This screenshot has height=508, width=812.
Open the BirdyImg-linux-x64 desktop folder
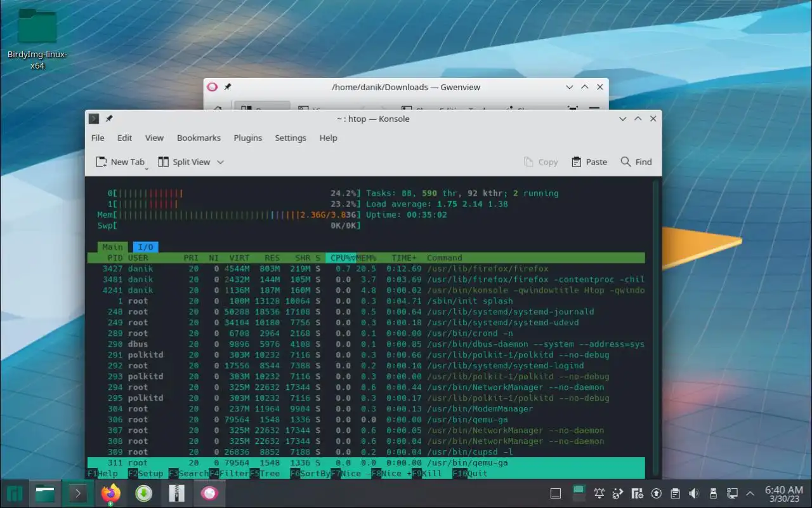point(37,38)
